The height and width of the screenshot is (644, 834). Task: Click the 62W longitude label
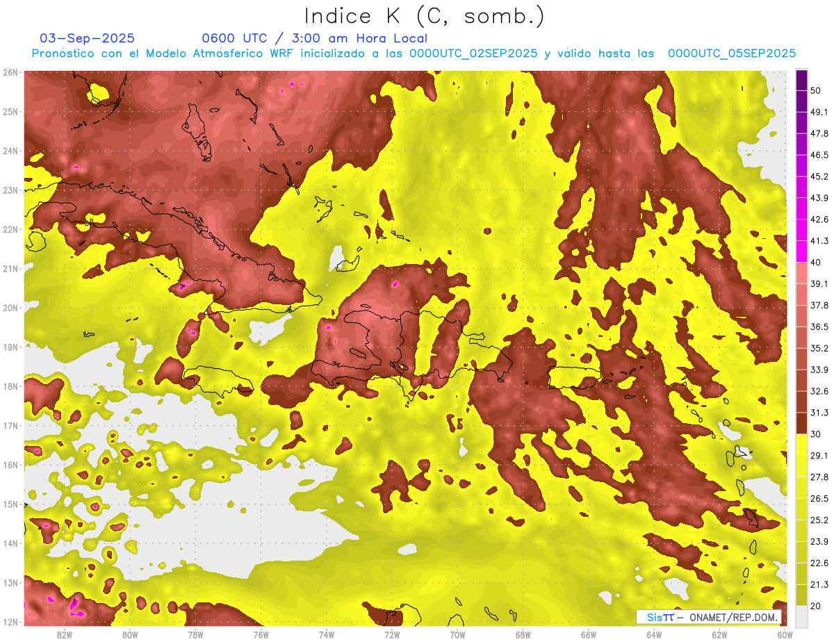(719, 635)
